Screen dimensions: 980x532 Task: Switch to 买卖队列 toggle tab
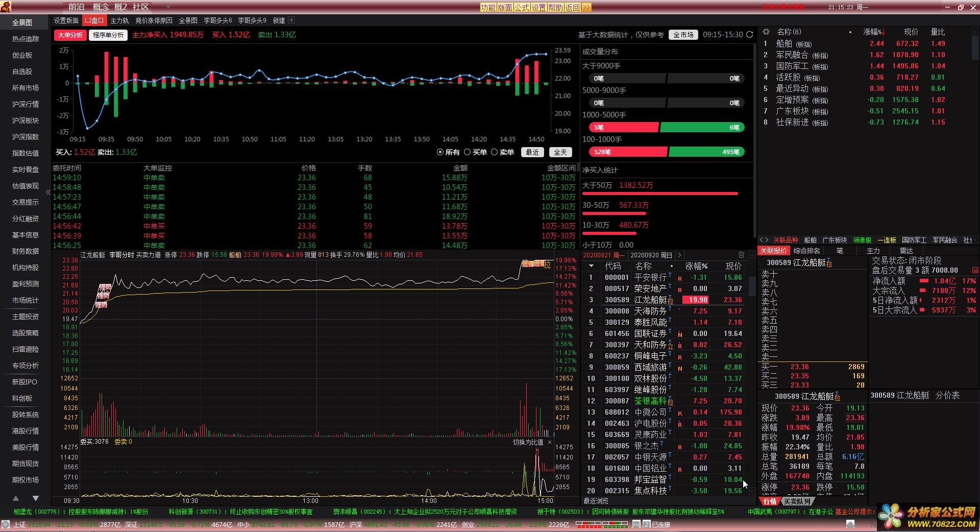797,501
